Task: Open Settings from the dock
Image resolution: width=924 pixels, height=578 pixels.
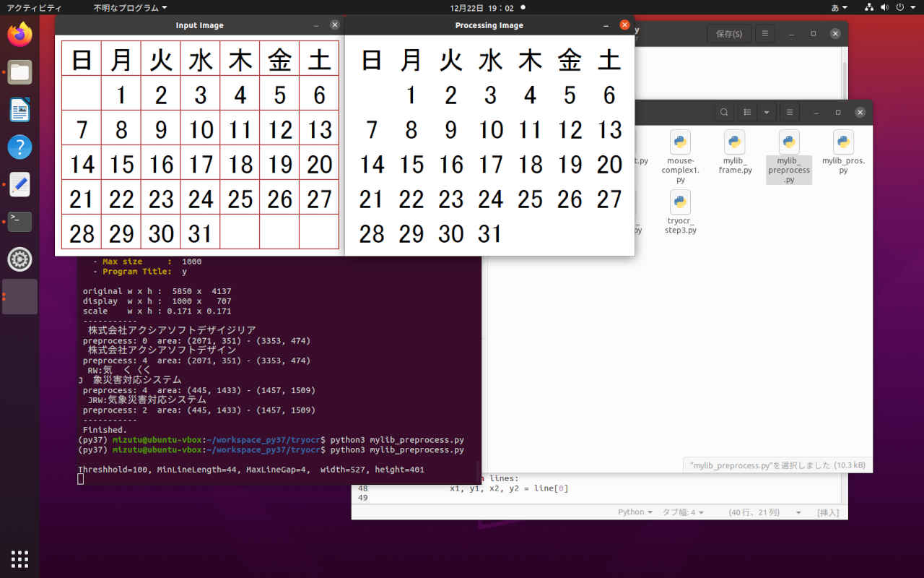Action: point(19,259)
